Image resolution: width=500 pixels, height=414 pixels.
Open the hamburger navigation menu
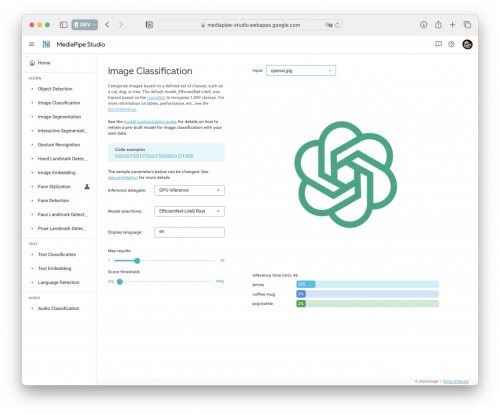32,44
